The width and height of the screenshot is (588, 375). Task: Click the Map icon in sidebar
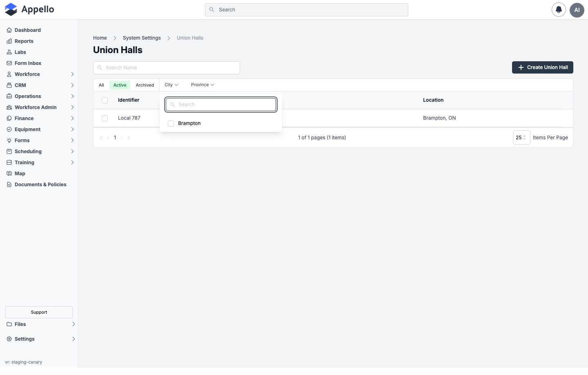tap(9, 174)
